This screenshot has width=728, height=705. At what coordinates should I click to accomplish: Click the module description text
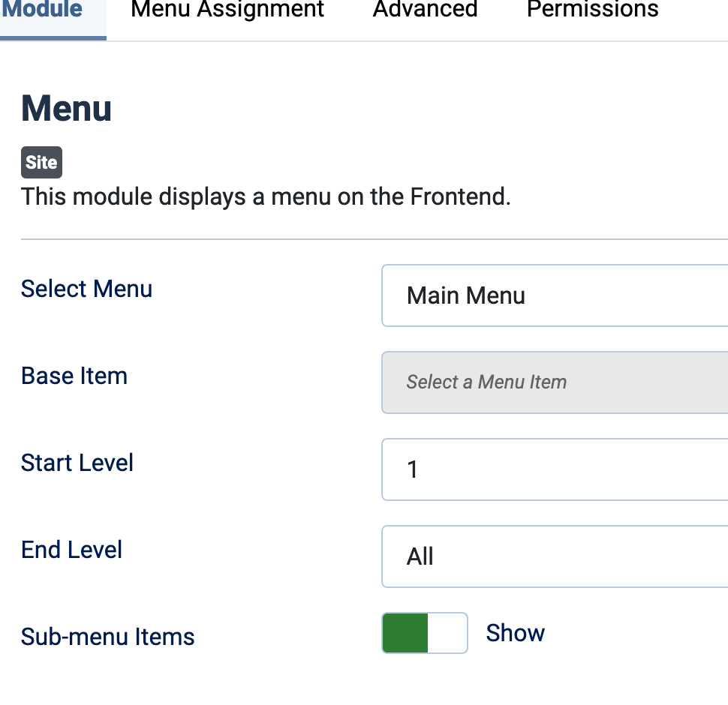click(265, 196)
